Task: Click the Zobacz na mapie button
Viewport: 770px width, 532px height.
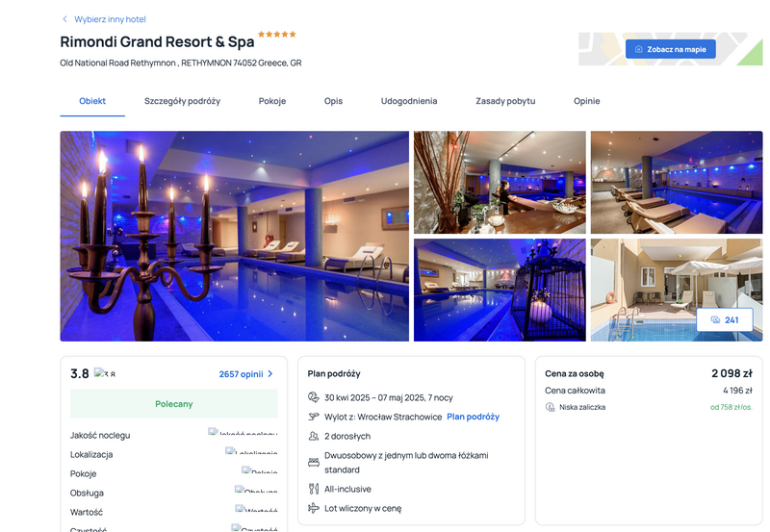Action: [x=670, y=49]
